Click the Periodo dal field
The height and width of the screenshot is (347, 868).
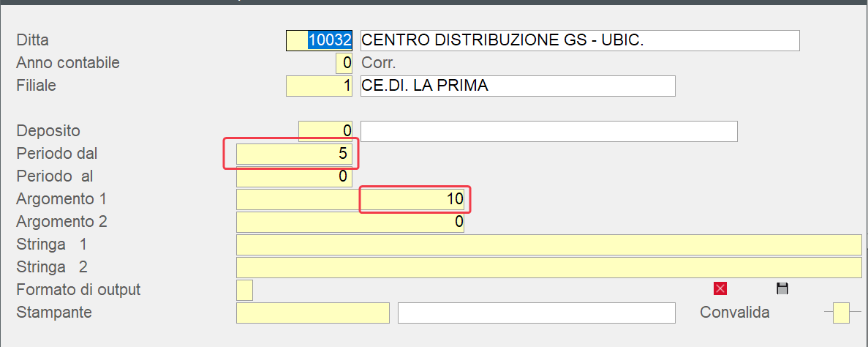295,154
